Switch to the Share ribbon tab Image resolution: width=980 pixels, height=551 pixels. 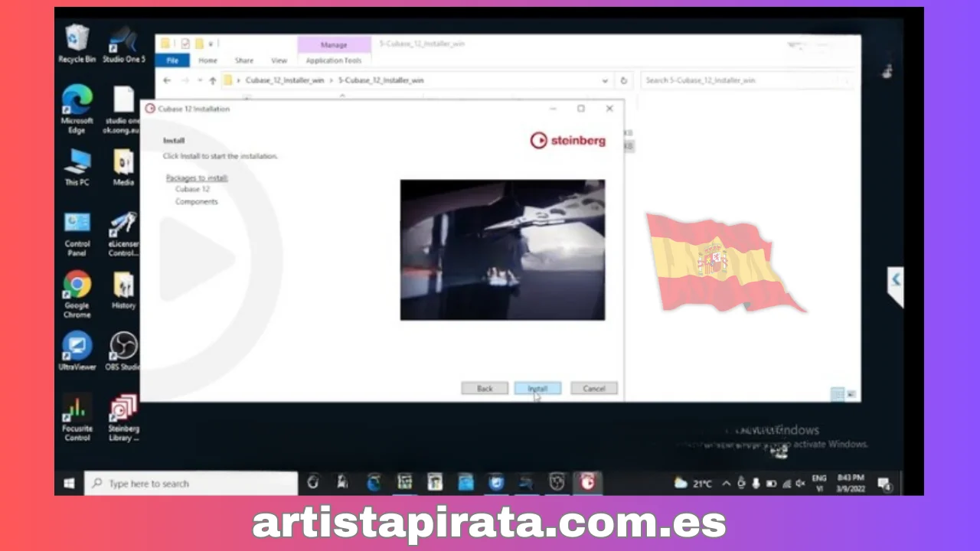coord(244,60)
